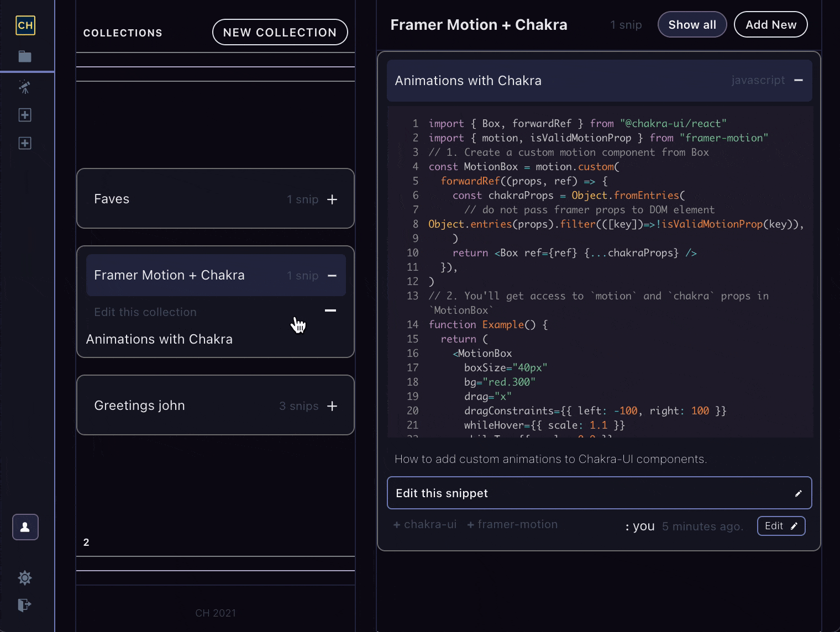Click the Chakra-UI snippet description text
The width and height of the screenshot is (840, 632).
pyautogui.click(x=550, y=459)
